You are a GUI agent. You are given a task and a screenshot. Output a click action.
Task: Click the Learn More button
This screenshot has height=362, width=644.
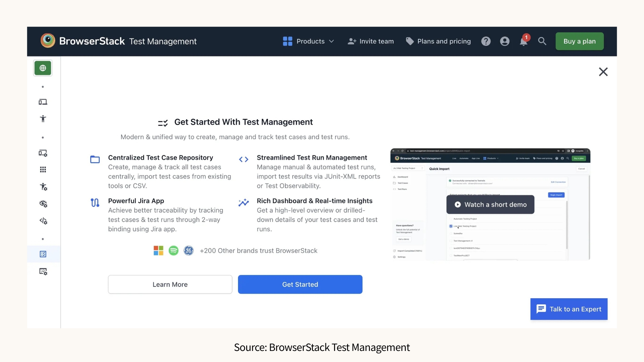coord(170,284)
